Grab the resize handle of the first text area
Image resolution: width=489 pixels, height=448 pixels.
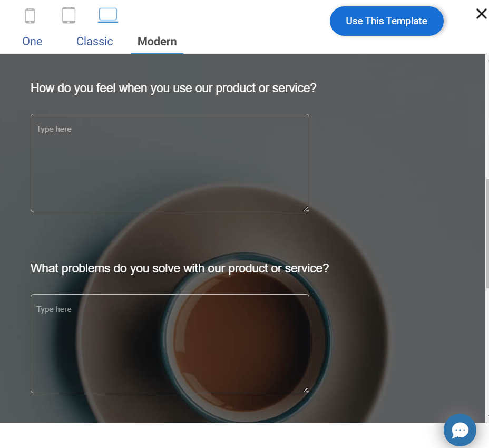[306, 209]
